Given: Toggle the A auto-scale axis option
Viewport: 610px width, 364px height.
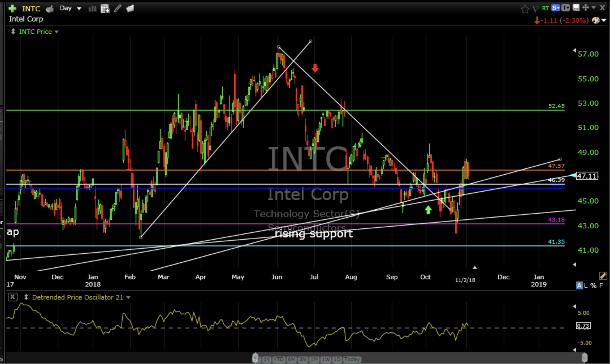Looking at the screenshot, I should click(x=579, y=285).
